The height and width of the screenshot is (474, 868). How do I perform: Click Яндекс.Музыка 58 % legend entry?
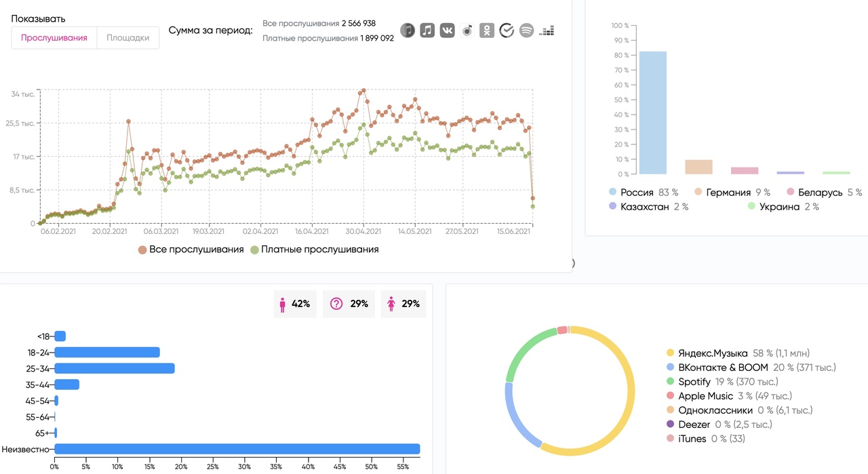click(x=738, y=353)
